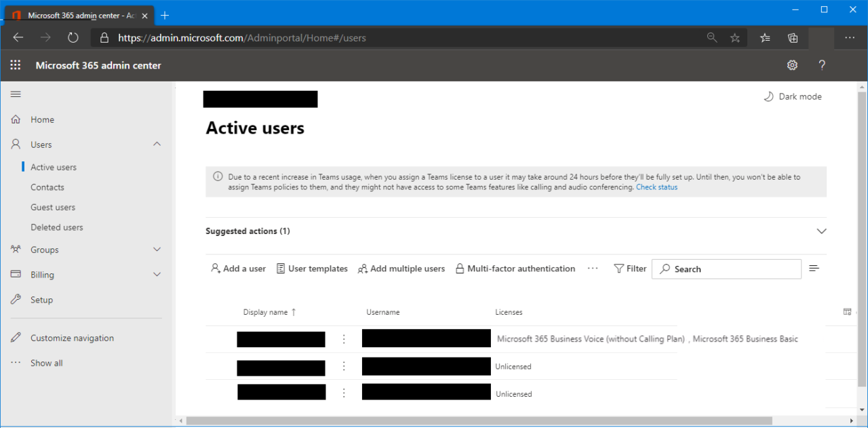Click Add multiple users
The height and width of the screenshot is (428, 868).
[401, 269]
